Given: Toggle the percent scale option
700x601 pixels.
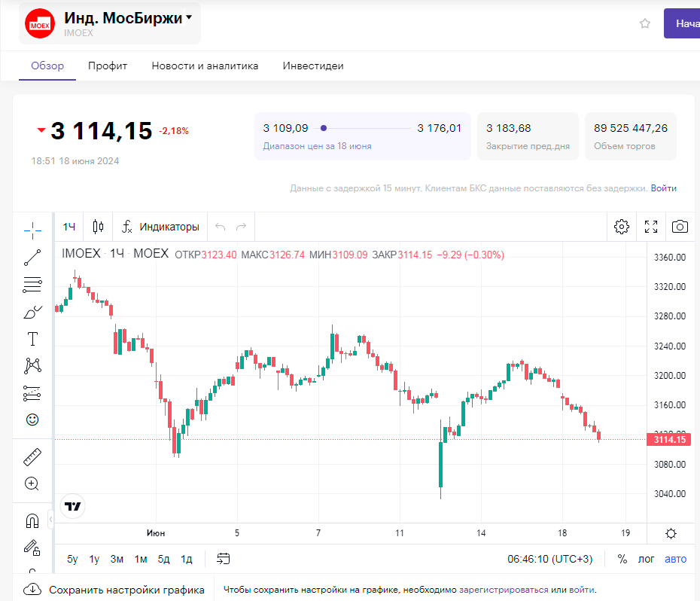Looking at the screenshot, I should pos(622,559).
